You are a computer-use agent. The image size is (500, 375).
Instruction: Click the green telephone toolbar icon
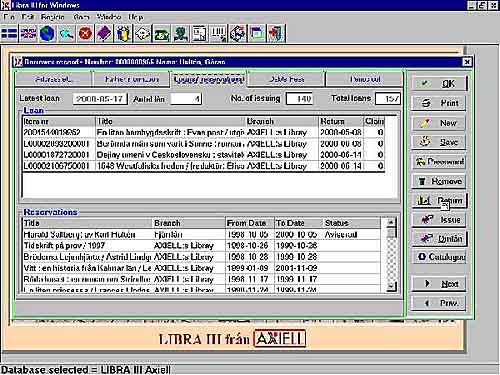[x=161, y=34]
